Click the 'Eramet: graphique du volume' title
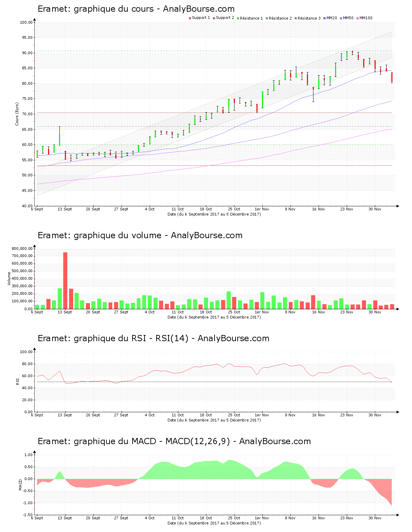 pos(100,235)
